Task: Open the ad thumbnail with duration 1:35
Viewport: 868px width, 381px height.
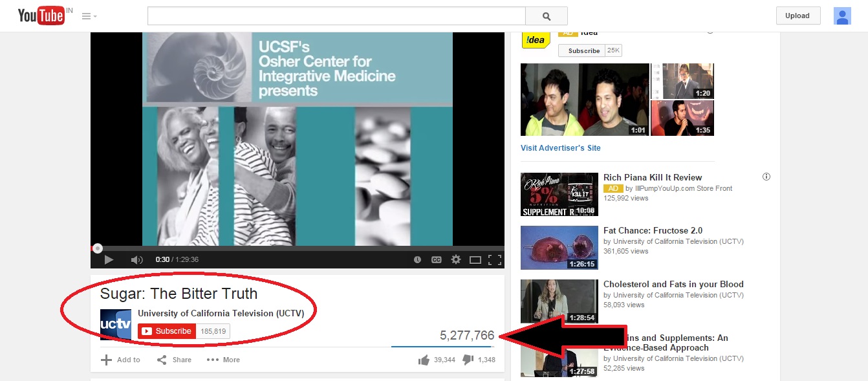Action: coord(682,118)
